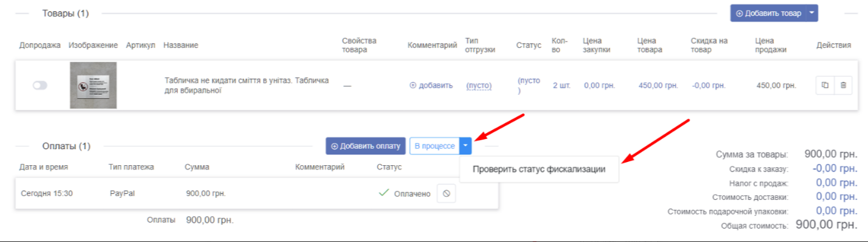Open the dropdown arrow next to Добавить товар
Viewport: 868px width, 242px height.
pos(812,13)
